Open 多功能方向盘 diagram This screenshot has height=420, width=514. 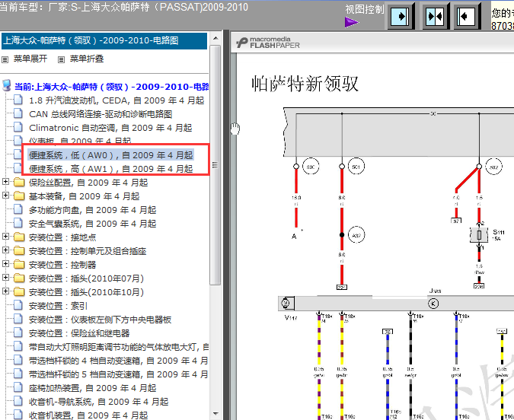tap(92, 210)
